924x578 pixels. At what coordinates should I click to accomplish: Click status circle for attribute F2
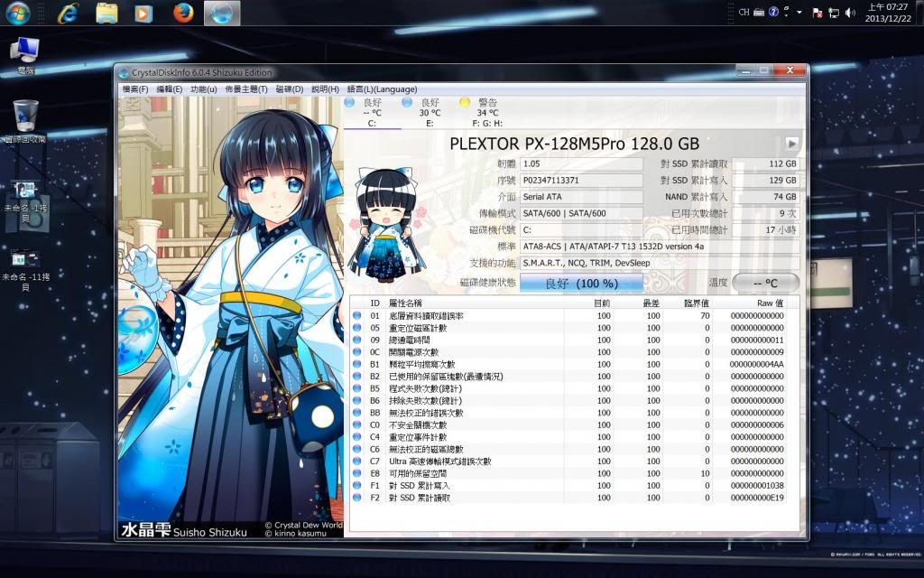(x=357, y=498)
